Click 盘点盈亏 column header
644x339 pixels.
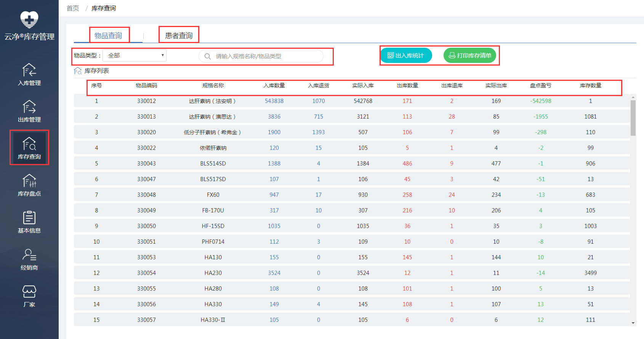540,85
